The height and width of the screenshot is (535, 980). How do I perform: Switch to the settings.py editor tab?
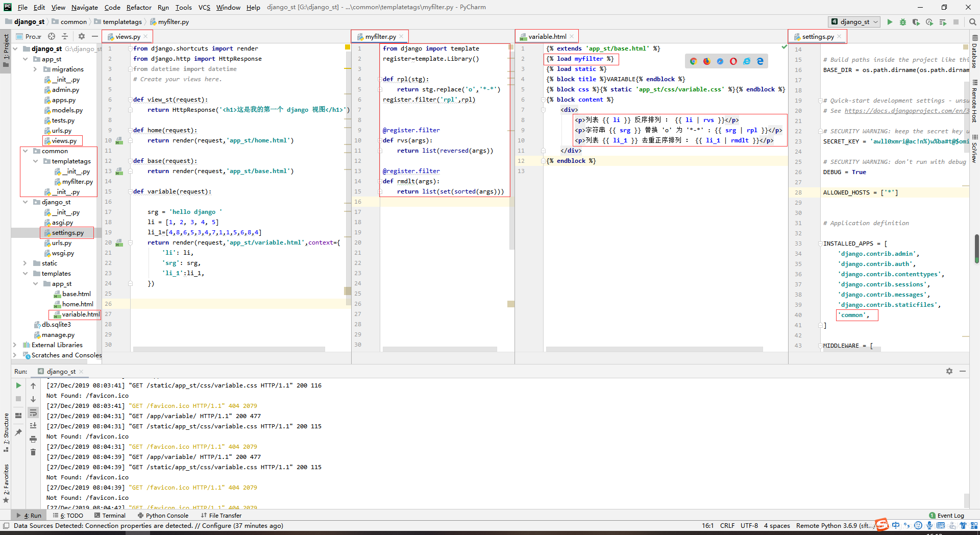pyautogui.click(x=818, y=37)
